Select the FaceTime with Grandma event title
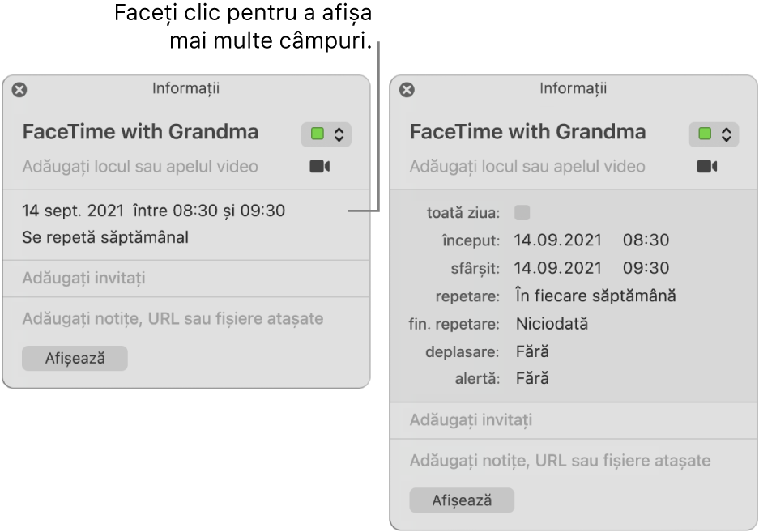 click(142, 131)
